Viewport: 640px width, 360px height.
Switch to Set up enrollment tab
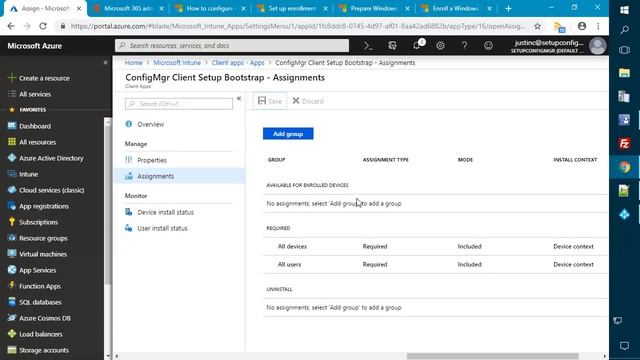tap(292, 8)
